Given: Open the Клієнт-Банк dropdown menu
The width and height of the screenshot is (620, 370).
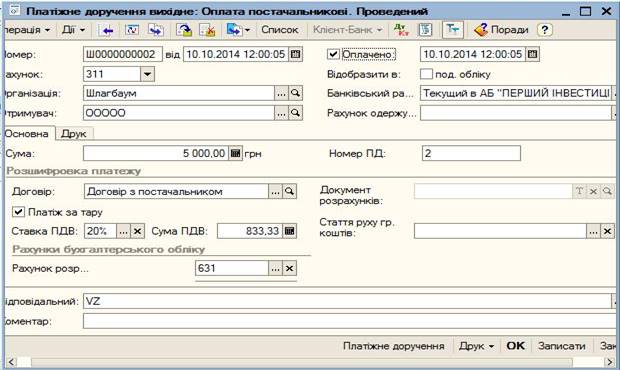Looking at the screenshot, I should point(348,30).
